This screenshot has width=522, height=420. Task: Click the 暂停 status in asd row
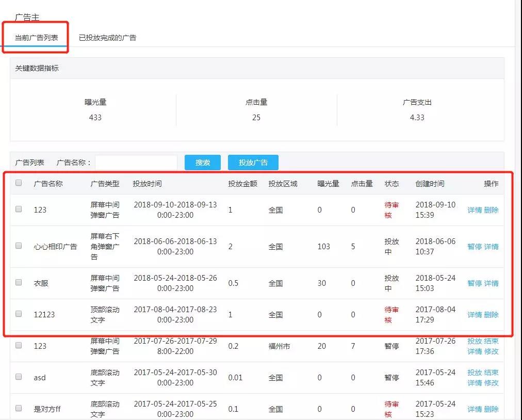[x=392, y=378]
